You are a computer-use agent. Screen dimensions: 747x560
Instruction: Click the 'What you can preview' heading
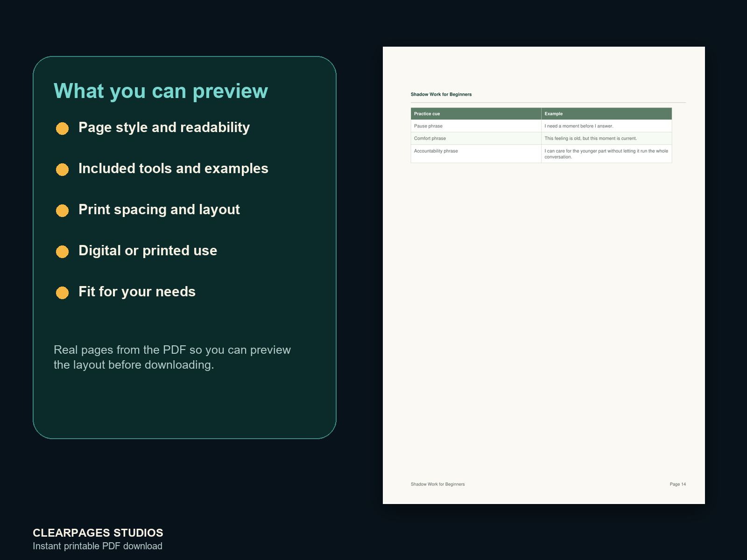161,91
